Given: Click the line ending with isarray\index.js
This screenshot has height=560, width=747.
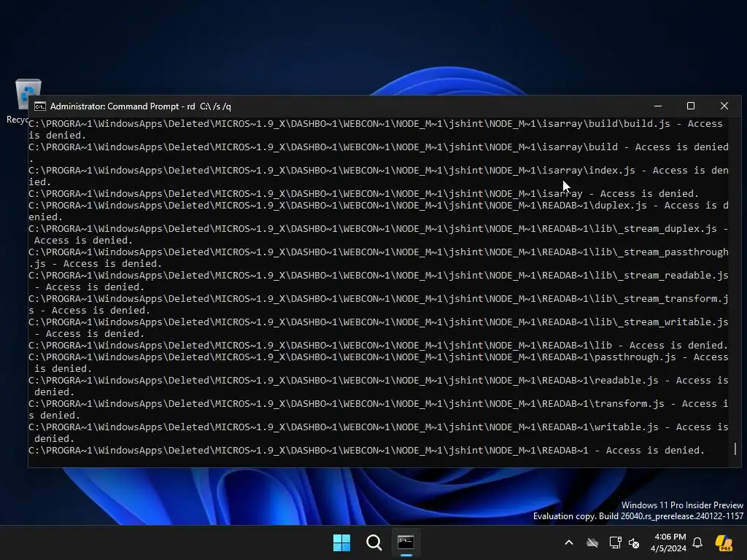Looking at the screenshot, I should pyautogui.click(x=379, y=171).
